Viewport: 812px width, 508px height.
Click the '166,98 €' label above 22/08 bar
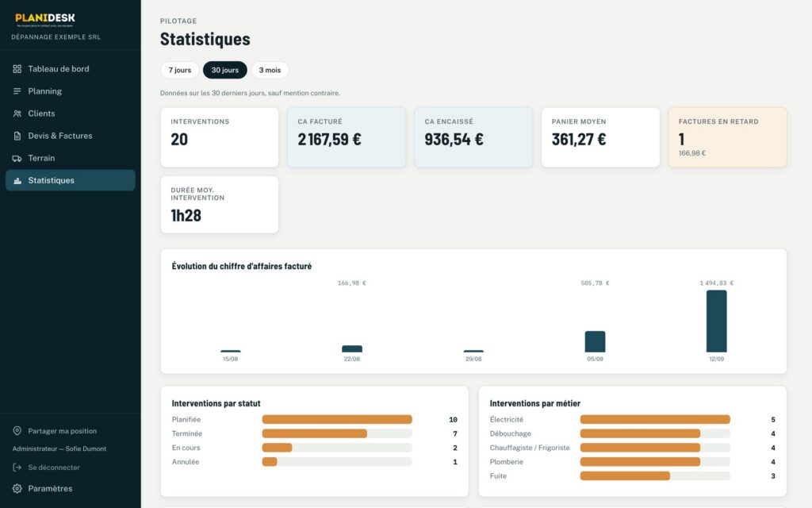pos(352,283)
